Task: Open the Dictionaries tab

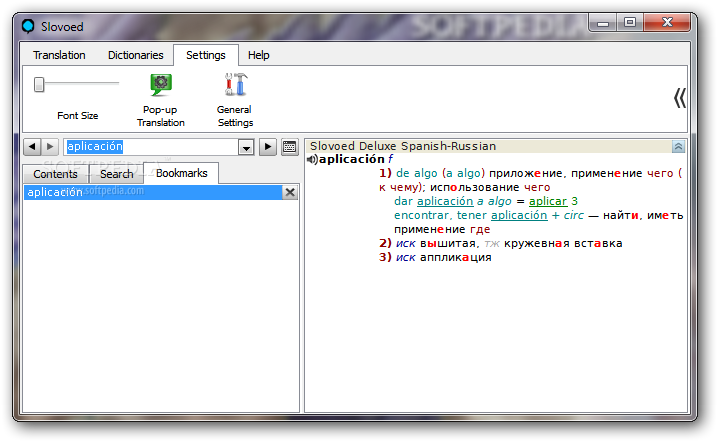Action: point(136,55)
